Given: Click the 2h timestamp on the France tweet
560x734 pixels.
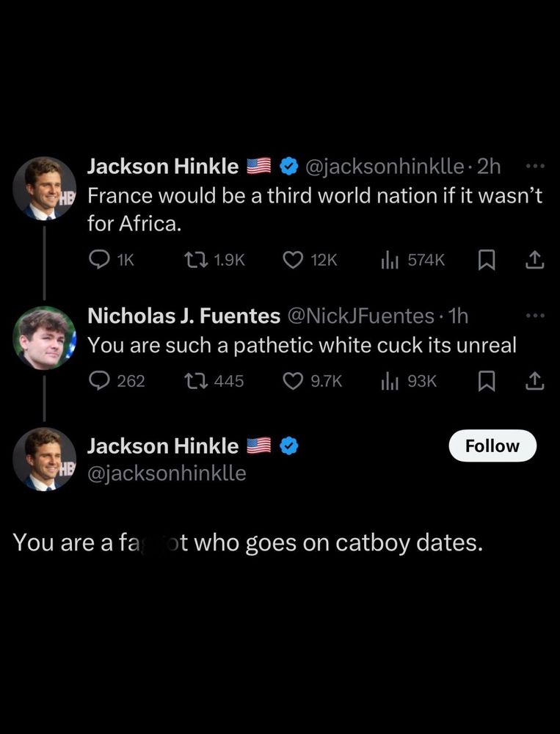Looking at the screenshot, I should (x=490, y=166).
